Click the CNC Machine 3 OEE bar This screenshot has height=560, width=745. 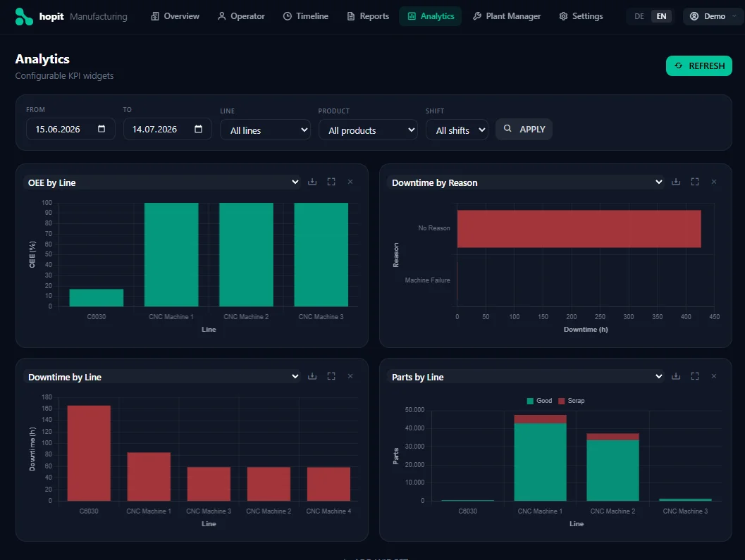tap(321, 254)
